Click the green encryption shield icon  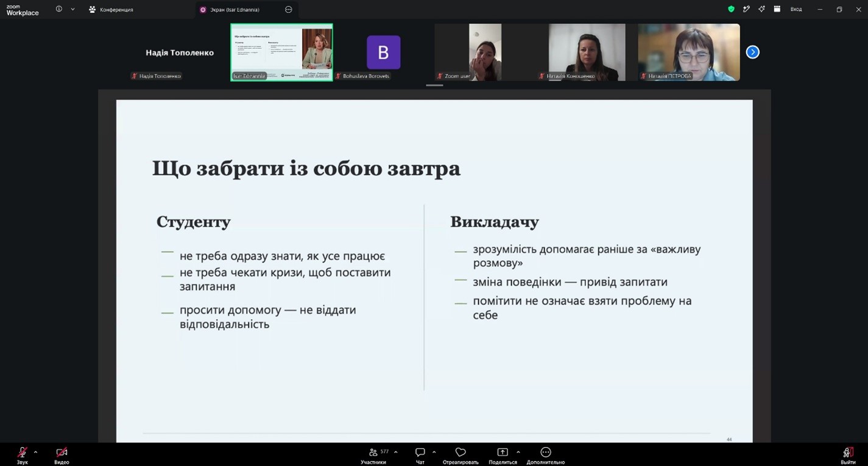coord(731,9)
